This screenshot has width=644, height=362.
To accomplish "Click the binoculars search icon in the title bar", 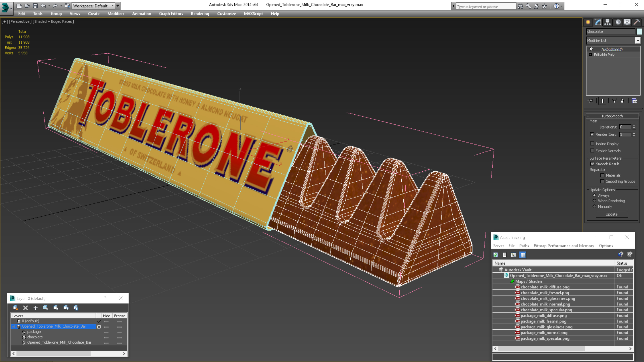I will tap(520, 6).
